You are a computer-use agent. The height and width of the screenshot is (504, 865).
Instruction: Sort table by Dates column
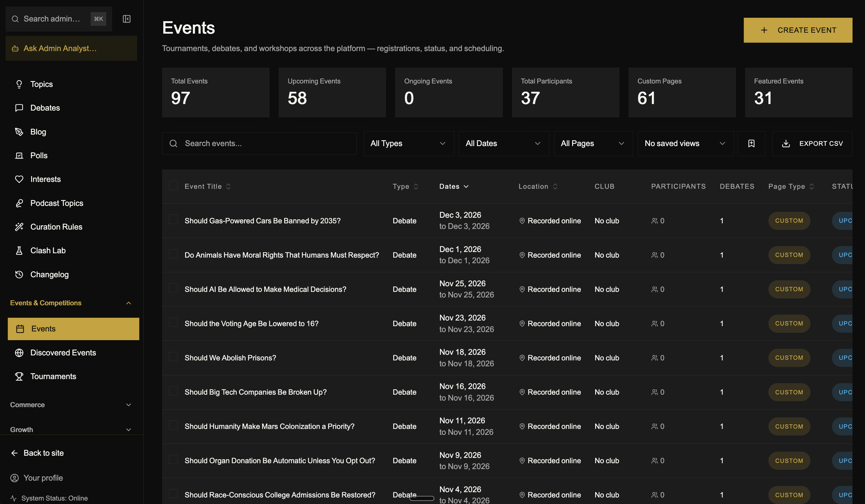click(454, 186)
